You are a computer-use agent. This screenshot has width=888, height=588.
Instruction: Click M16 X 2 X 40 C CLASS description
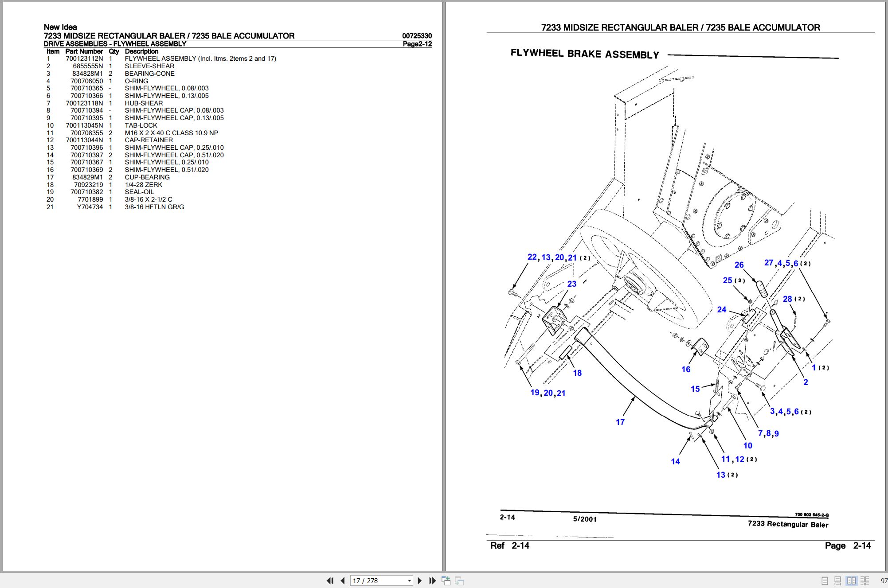(172, 133)
